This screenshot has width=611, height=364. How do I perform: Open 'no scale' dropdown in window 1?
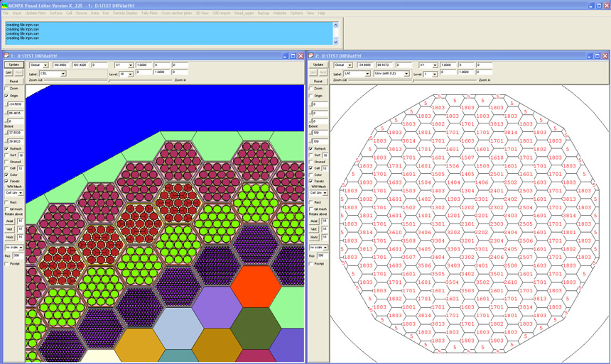click(14, 248)
